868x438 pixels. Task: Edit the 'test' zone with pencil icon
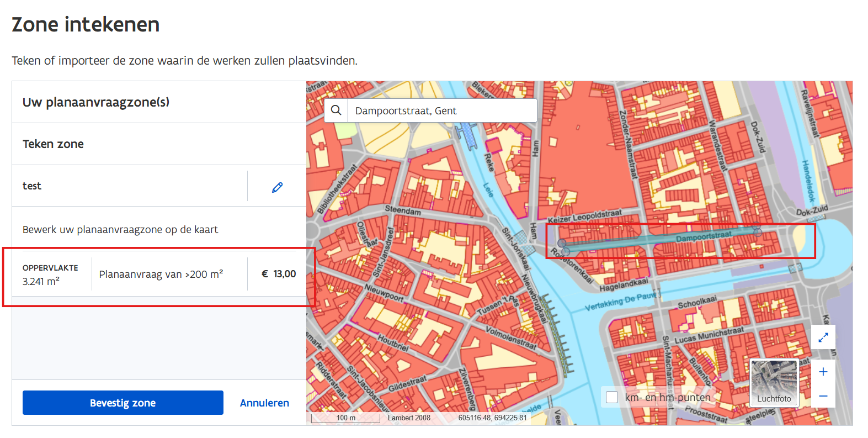pyautogui.click(x=277, y=187)
